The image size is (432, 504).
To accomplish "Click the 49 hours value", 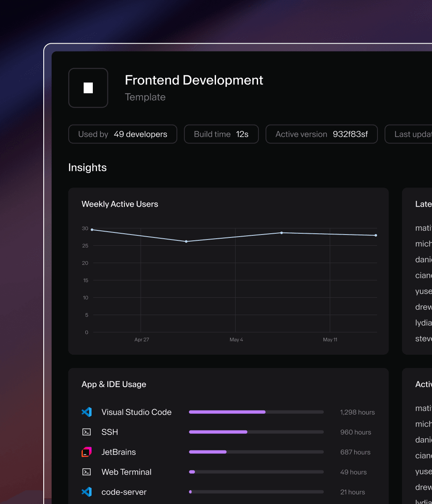I will [353, 472].
